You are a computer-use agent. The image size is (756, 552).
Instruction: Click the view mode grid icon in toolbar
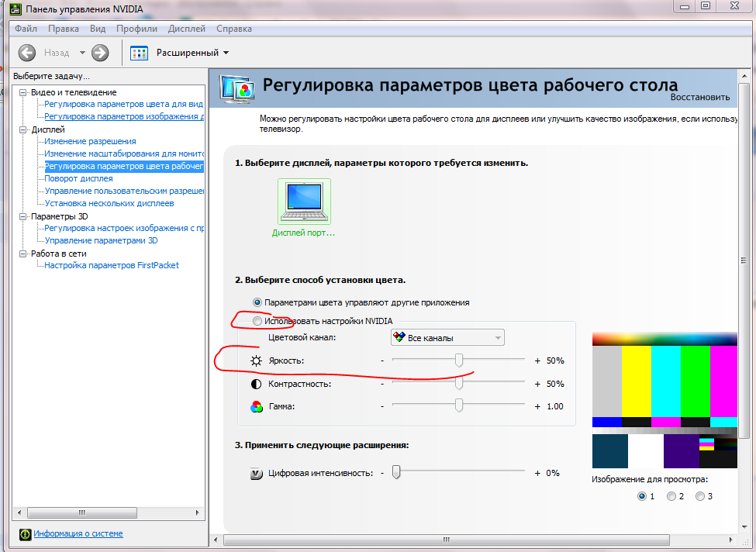140,53
